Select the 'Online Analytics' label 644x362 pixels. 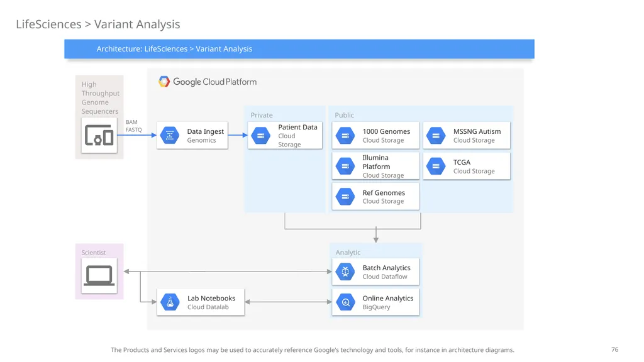coord(387,298)
